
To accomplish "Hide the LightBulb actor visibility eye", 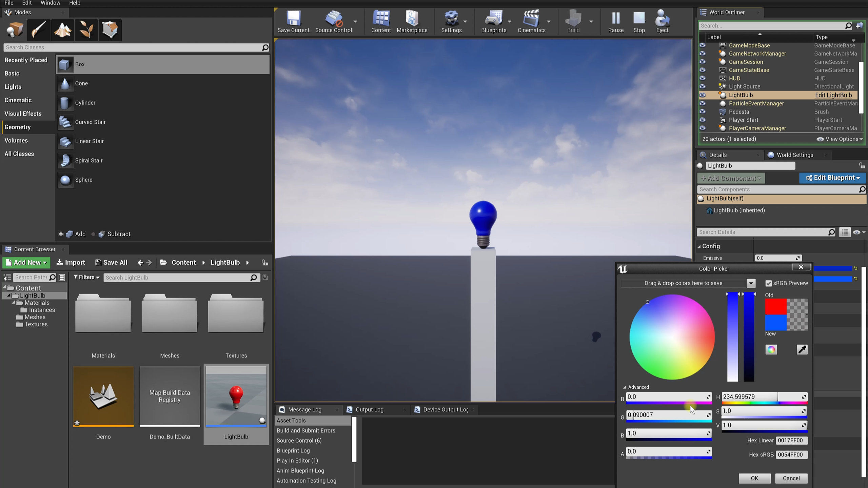I will (702, 95).
